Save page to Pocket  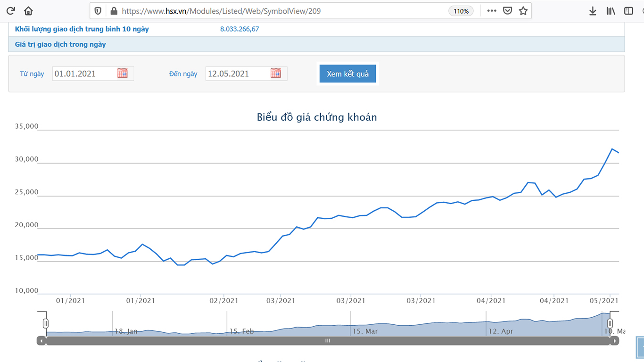507,11
